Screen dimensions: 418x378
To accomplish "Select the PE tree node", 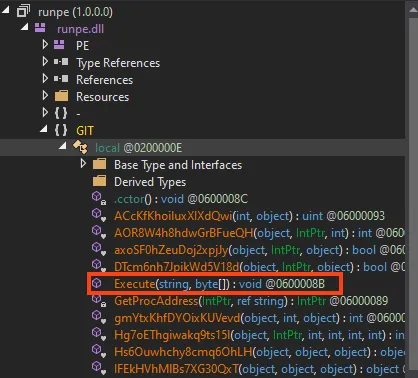I will click(x=82, y=45).
